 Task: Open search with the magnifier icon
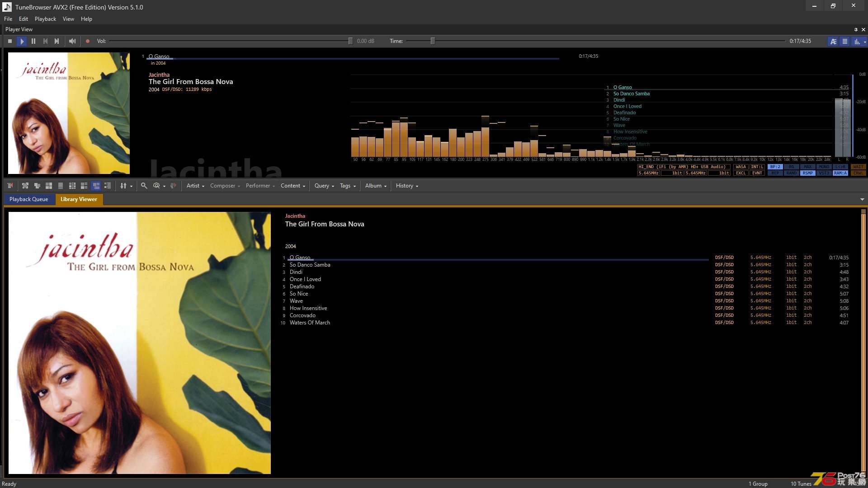[144, 186]
